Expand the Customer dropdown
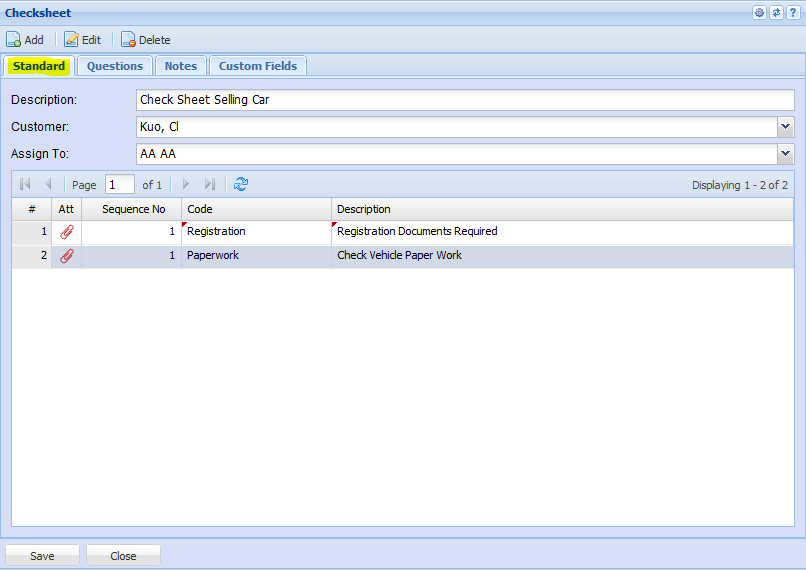The image size is (806, 570). 785,127
